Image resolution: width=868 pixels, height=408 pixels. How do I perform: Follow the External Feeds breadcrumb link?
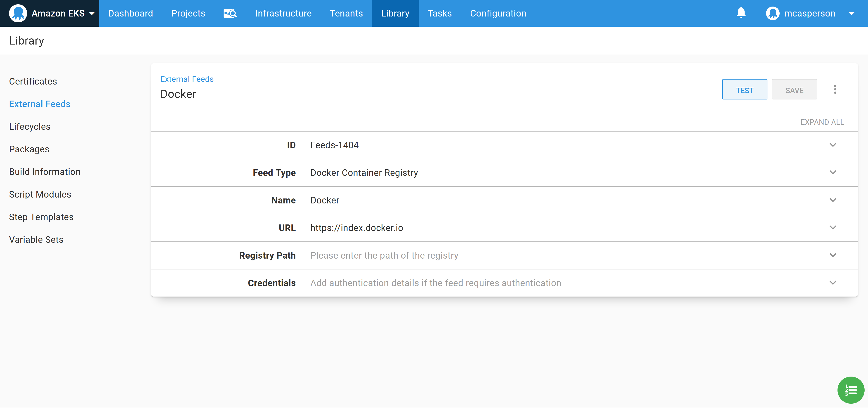(x=187, y=79)
